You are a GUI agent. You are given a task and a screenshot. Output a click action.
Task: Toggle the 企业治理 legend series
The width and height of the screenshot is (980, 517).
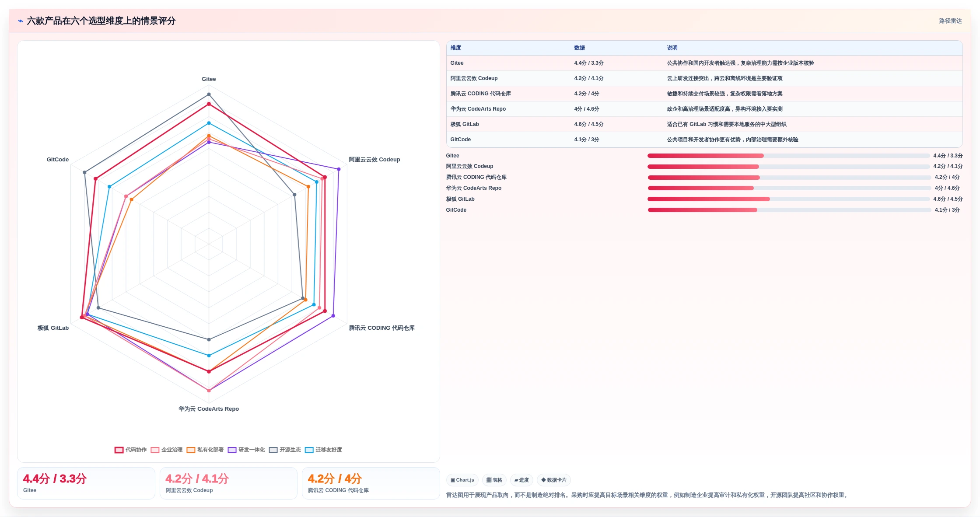click(x=166, y=450)
